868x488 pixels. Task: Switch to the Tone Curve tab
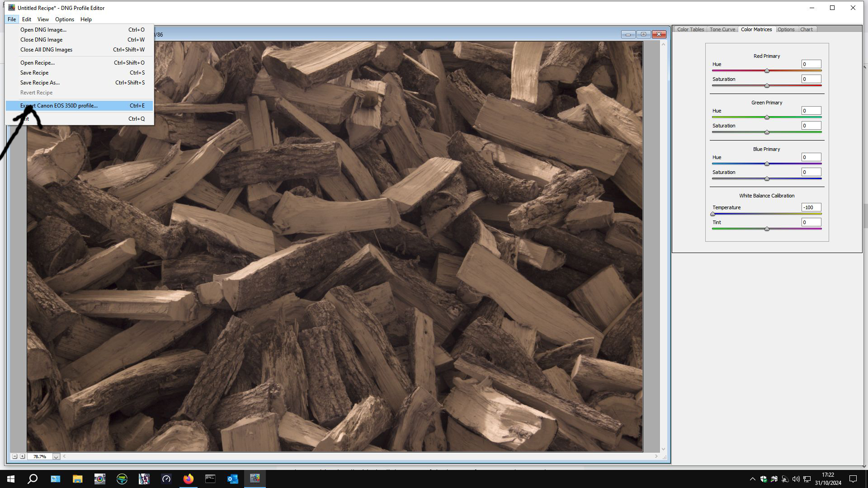(722, 29)
